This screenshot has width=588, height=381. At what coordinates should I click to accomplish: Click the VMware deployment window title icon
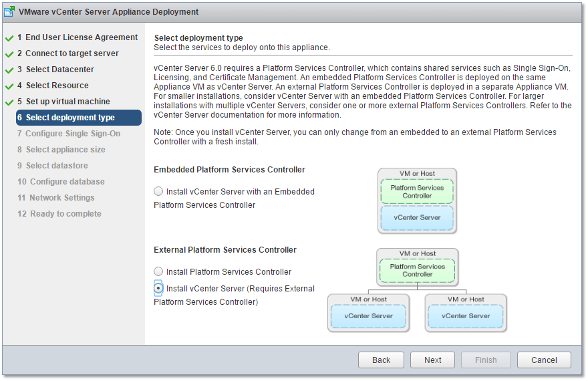(9, 11)
